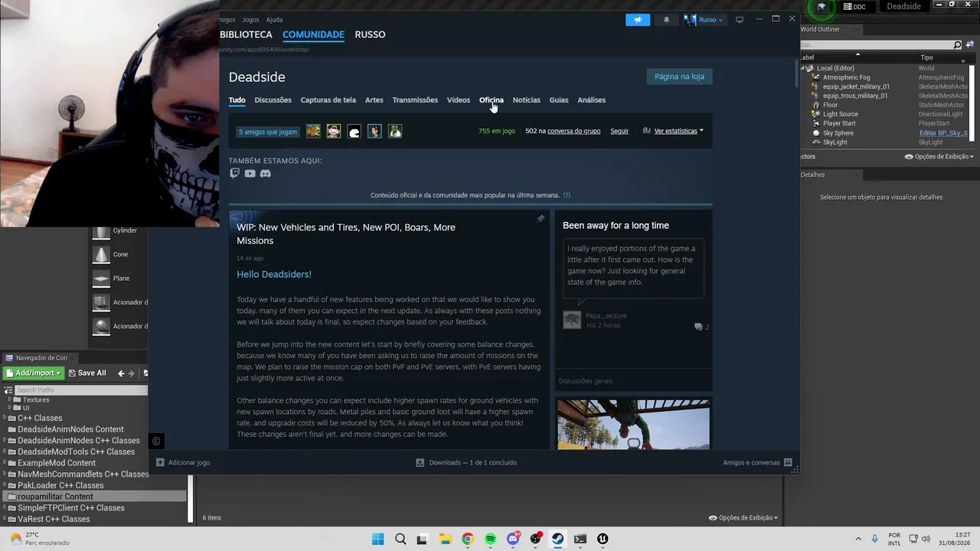Open the Add/Import dropdown button

[33, 373]
